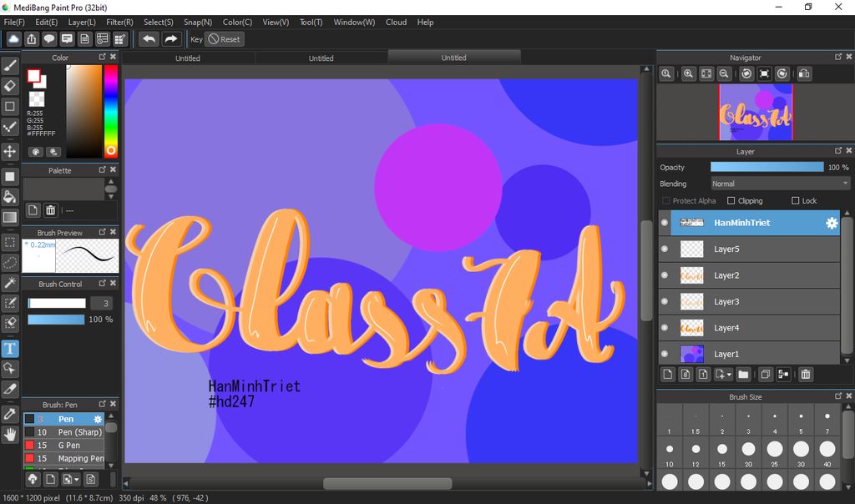Viewport: 855px width, 504px height.
Task: Open HanMinhTriet layer settings gear
Action: pyautogui.click(x=831, y=223)
